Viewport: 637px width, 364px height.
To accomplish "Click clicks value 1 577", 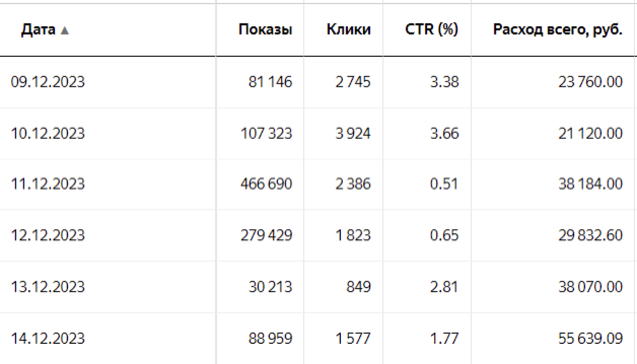I will [x=352, y=338].
